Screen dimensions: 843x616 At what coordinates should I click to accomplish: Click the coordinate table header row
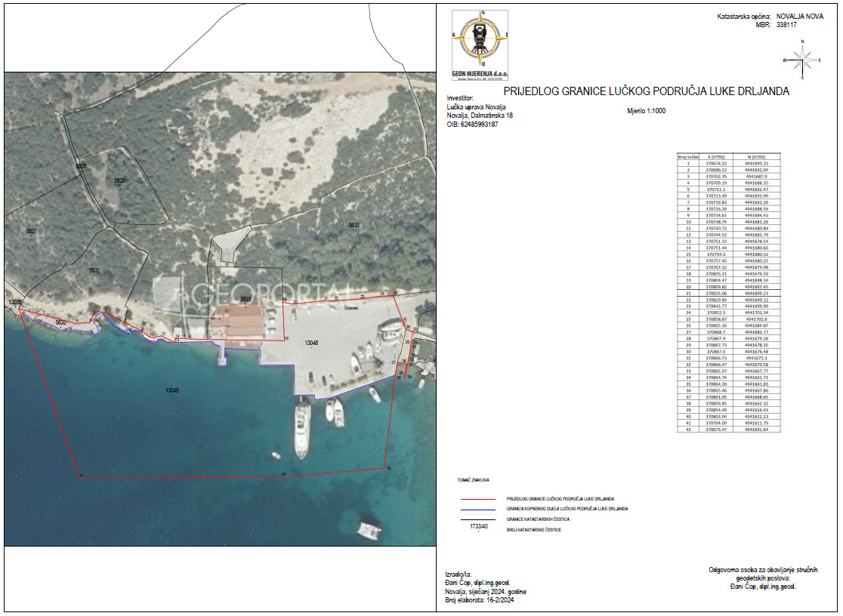(x=728, y=157)
